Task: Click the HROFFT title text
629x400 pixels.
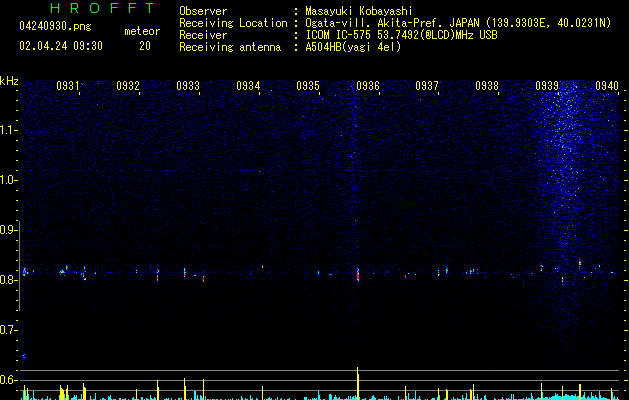Action: 102,8
